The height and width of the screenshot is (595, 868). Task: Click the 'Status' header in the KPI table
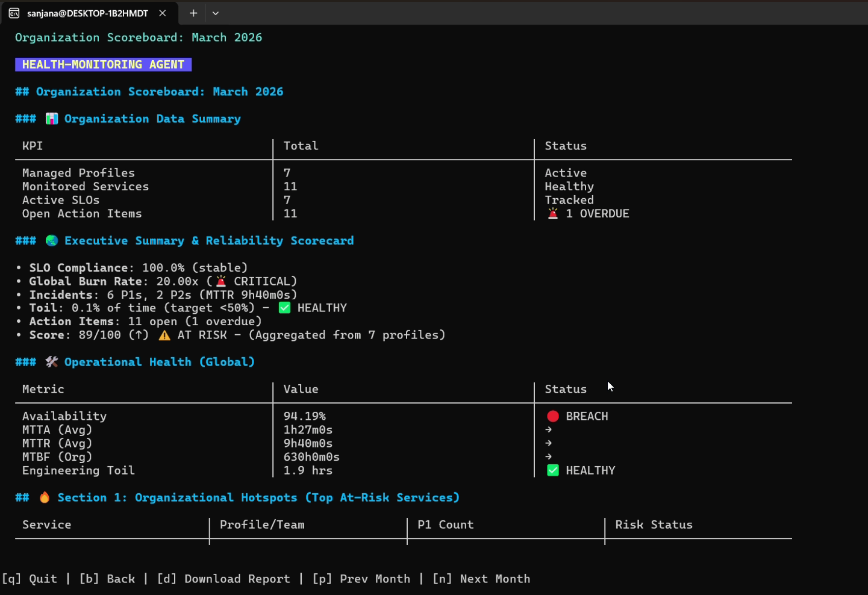[x=566, y=146]
